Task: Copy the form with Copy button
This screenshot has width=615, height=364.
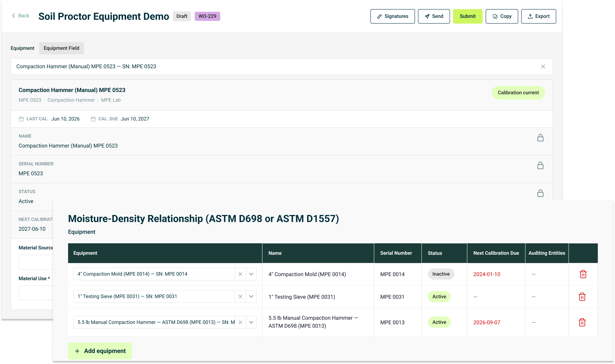Action: (x=502, y=16)
